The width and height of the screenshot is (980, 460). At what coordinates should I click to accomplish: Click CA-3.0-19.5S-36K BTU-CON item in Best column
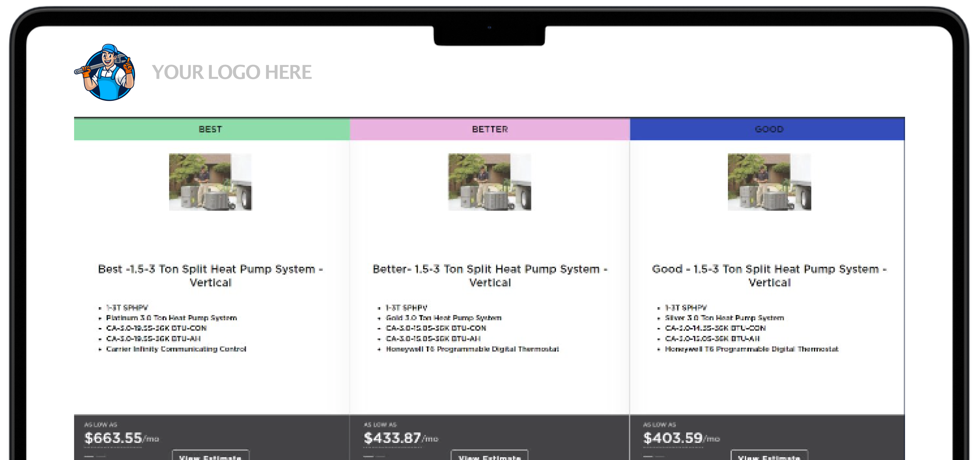(x=156, y=328)
